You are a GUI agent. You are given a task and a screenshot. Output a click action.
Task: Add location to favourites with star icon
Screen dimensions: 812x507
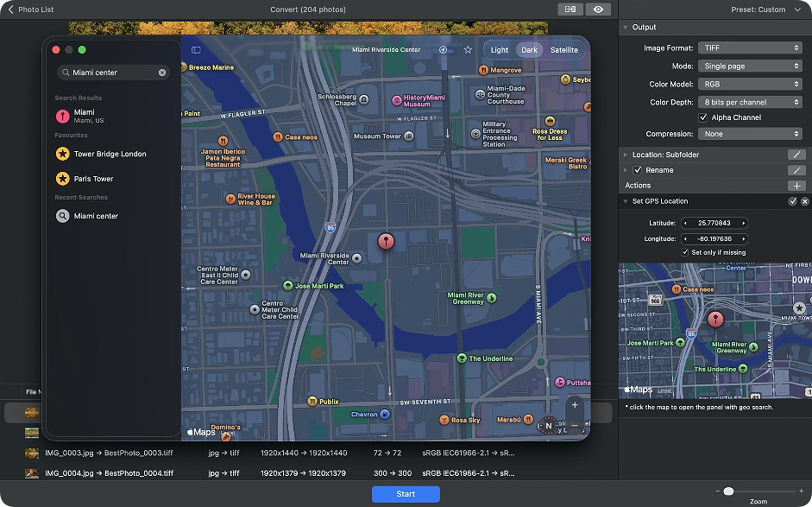469,50
